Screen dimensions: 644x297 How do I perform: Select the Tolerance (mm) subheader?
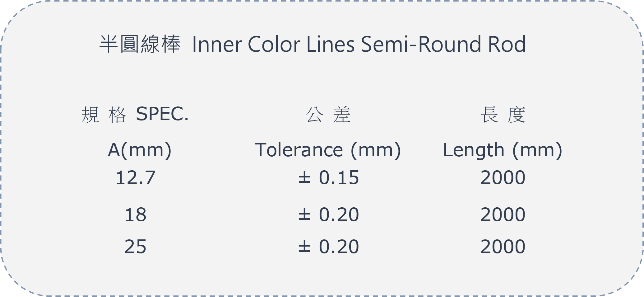click(x=328, y=150)
